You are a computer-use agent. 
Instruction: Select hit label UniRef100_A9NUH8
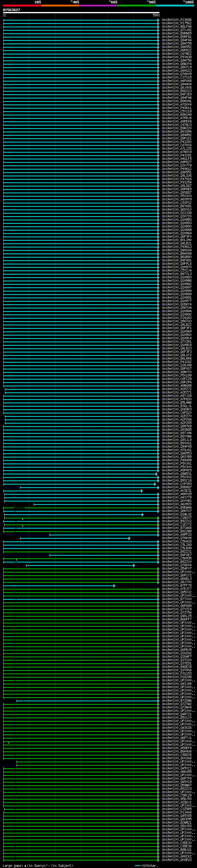(176, 386)
